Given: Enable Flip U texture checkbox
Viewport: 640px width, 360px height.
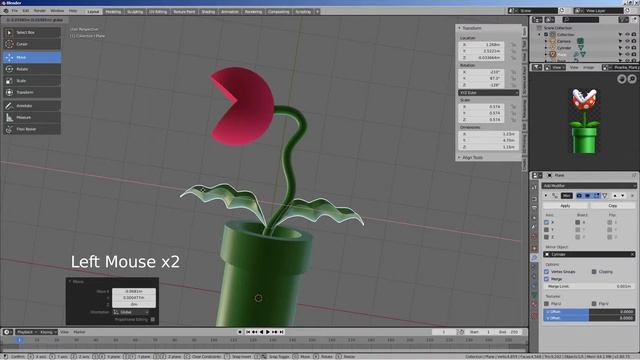Looking at the screenshot, I should pyautogui.click(x=547, y=304).
